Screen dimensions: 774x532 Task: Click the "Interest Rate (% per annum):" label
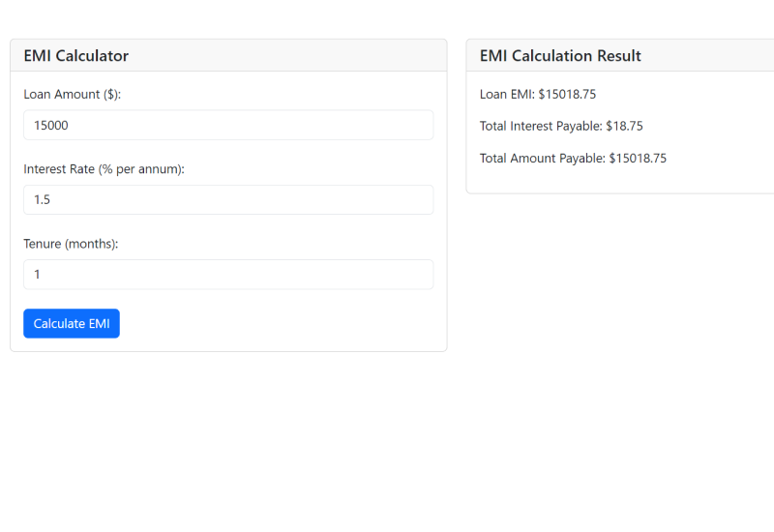104,169
